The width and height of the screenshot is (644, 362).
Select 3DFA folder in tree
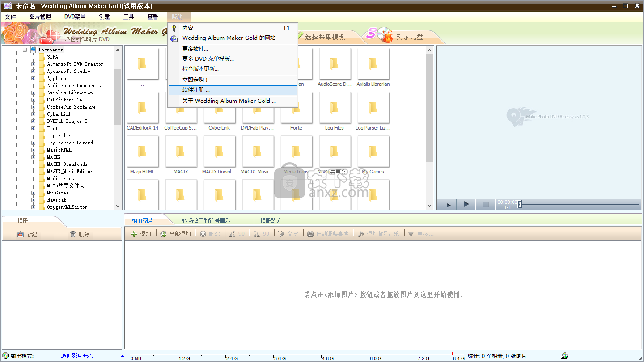click(52, 57)
